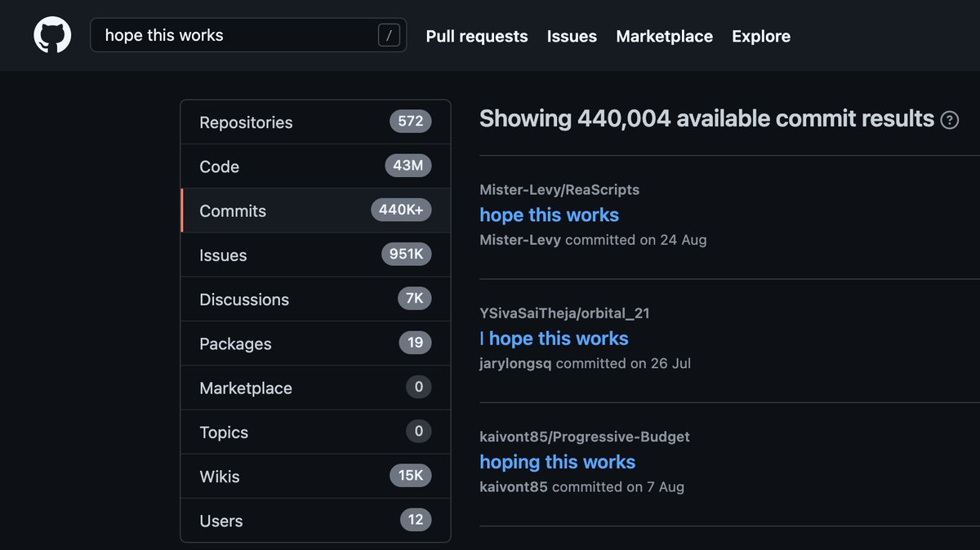Show Packages results
980x550 pixels.
[315, 344]
